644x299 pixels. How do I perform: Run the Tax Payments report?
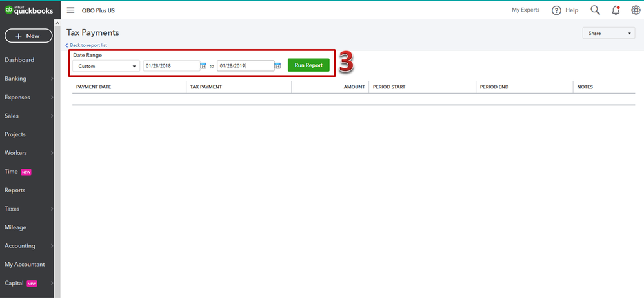(308, 65)
